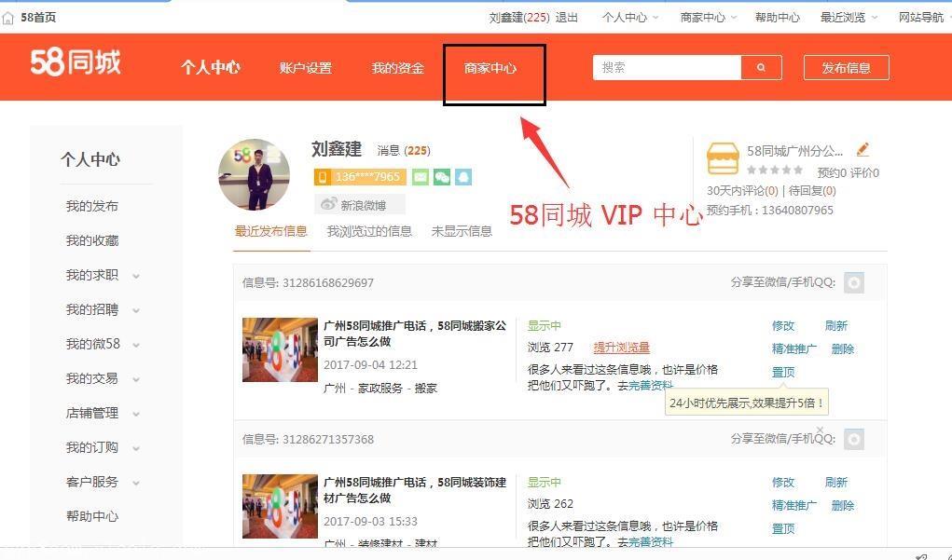952x560 pixels.
Task: Switch to 我浏览过的信息 tab
Action: point(369,231)
